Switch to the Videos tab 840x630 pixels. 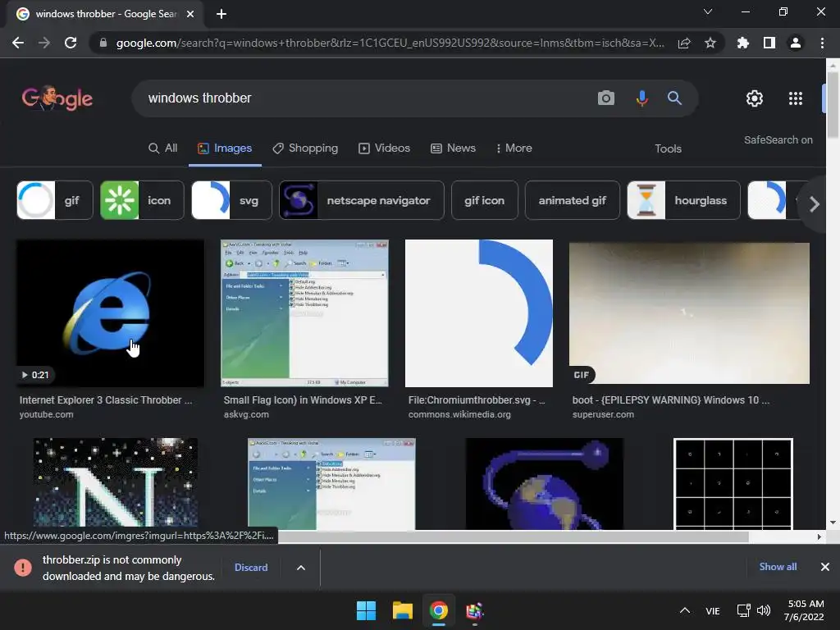point(384,148)
